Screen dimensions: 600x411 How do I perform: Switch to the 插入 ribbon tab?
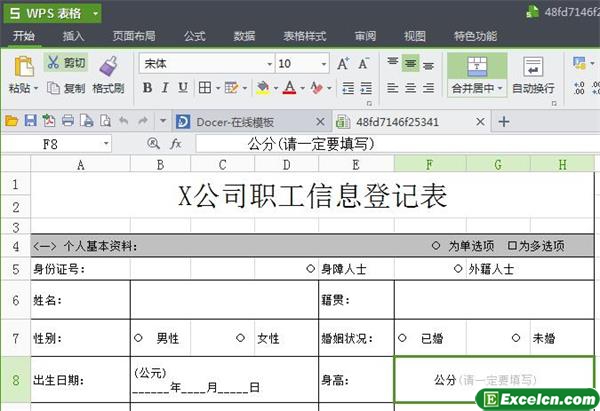(73, 36)
